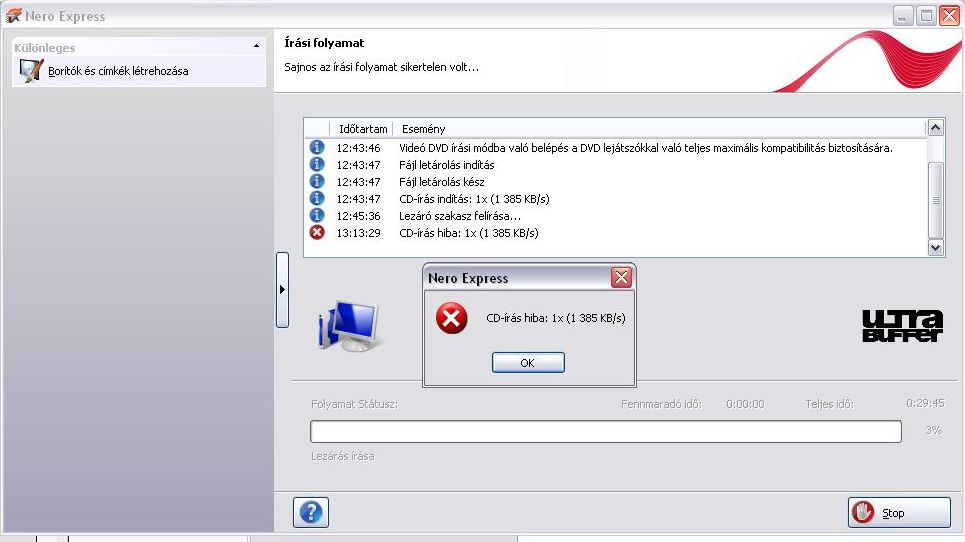Select the CD-írás indítás log row
This screenshot has width=965, height=542.
pyautogui.click(x=615, y=199)
